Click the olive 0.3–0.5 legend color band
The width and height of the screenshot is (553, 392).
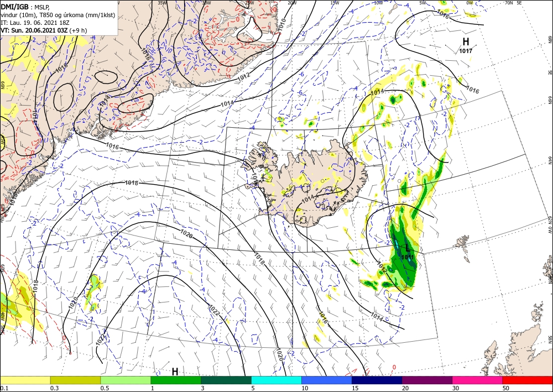tap(75, 380)
